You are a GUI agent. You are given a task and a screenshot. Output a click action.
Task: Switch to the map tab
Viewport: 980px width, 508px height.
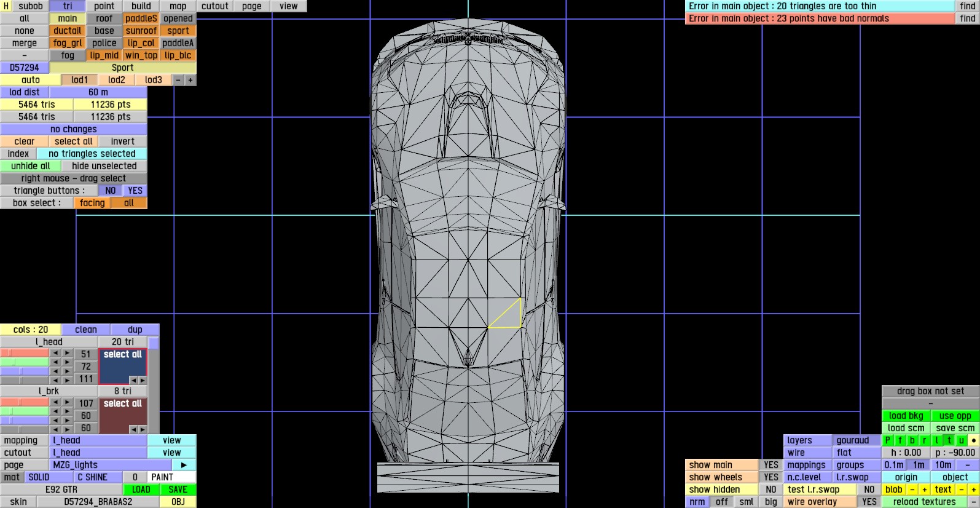point(178,6)
